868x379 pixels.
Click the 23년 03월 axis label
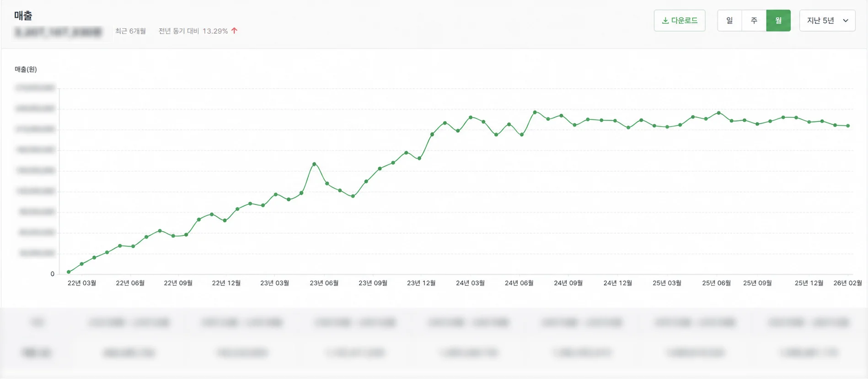274,283
